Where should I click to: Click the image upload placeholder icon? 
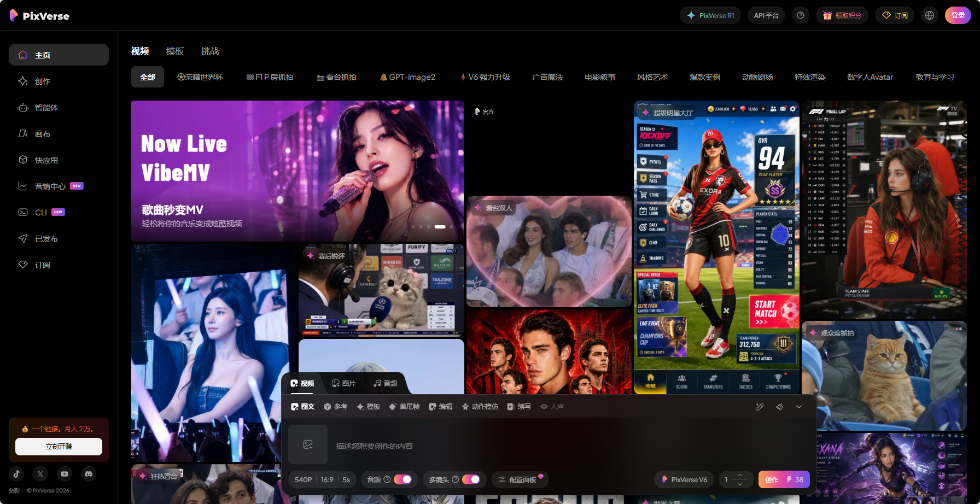[x=308, y=444]
